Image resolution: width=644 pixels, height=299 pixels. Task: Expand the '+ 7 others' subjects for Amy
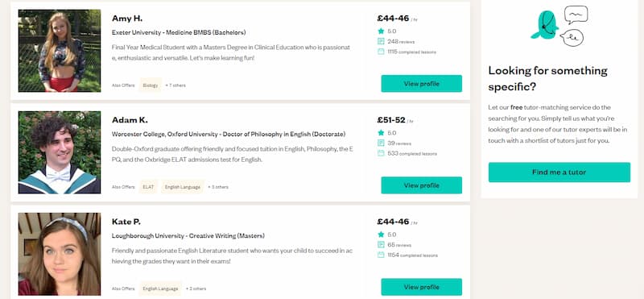click(x=175, y=85)
